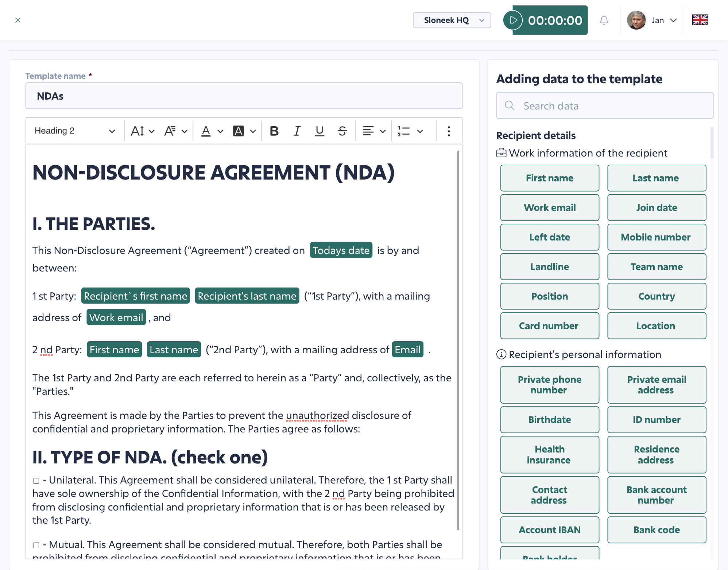Click the document editor scrollbar
The height and width of the screenshot is (570, 728).
click(458, 340)
